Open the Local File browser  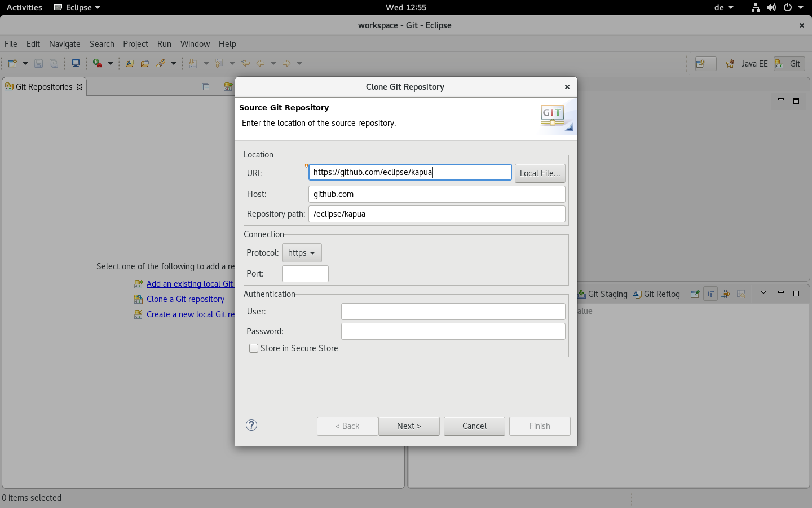click(x=540, y=173)
